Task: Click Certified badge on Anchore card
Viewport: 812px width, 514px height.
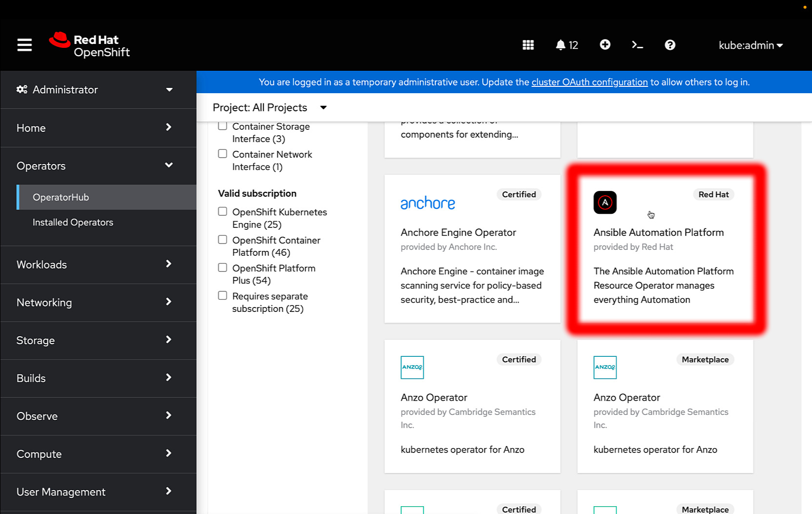Action: click(x=519, y=194)
